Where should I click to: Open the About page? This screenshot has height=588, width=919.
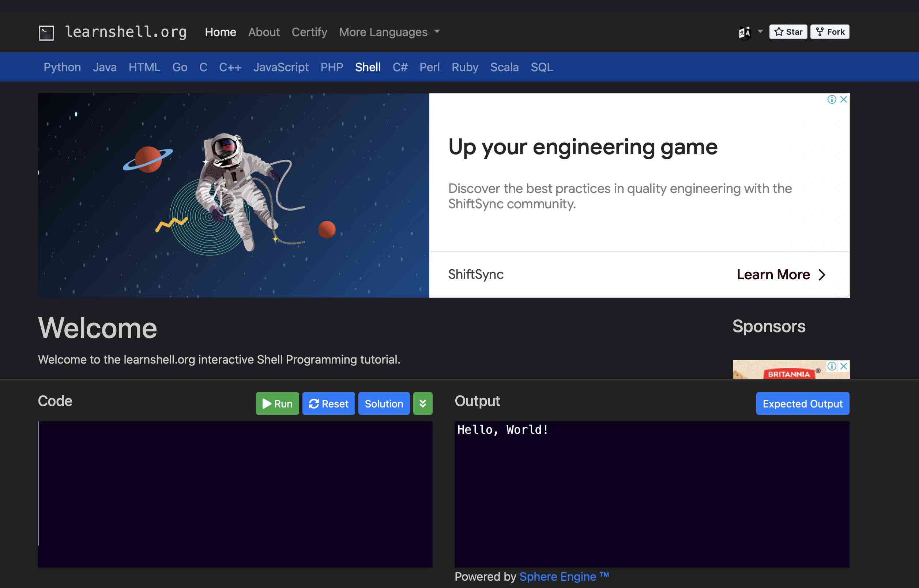(264, 32)
